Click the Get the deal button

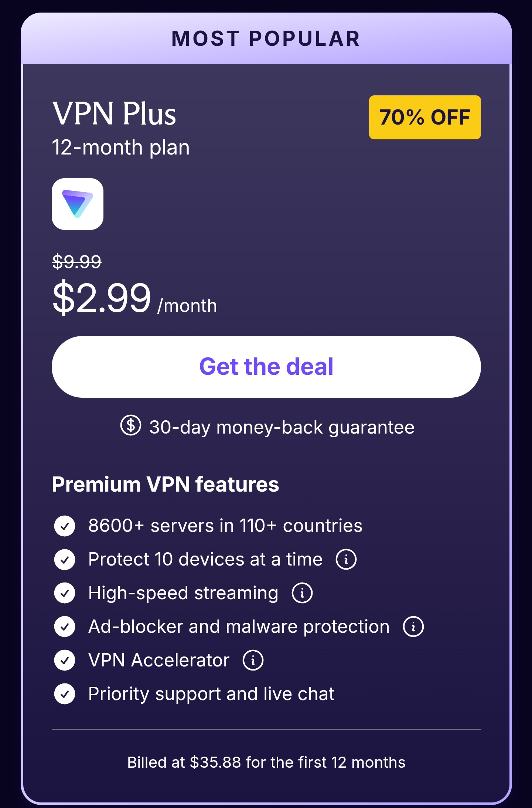[x=266, y=367]
